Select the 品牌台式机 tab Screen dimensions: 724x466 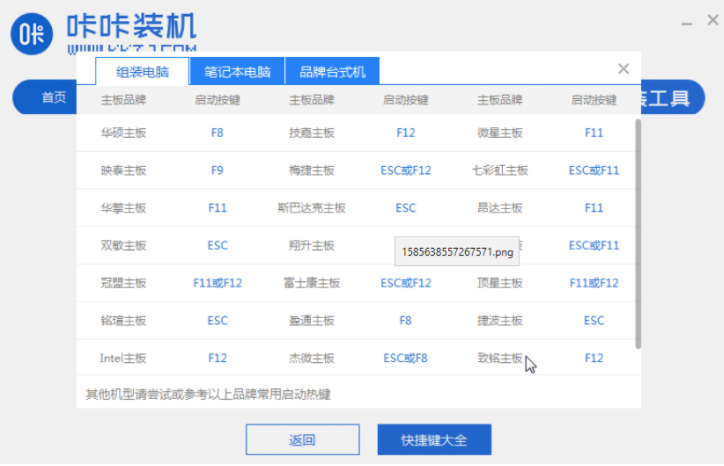(x=332, y=72)
